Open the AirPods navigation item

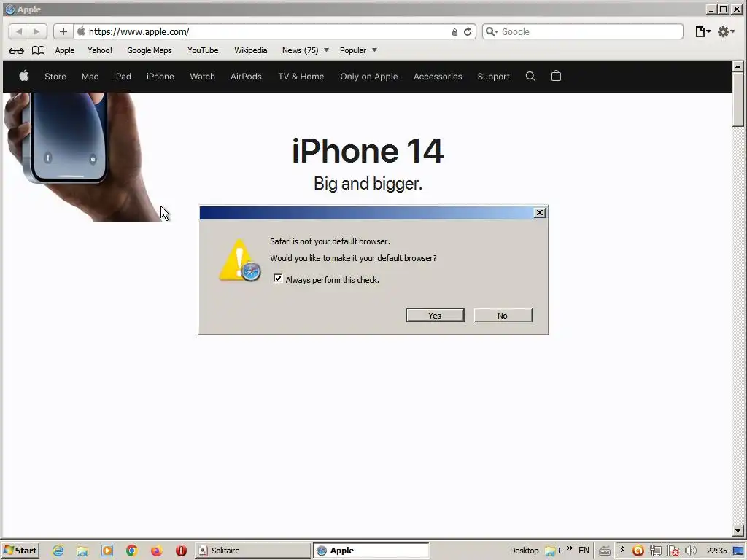(x=246, y=76)
